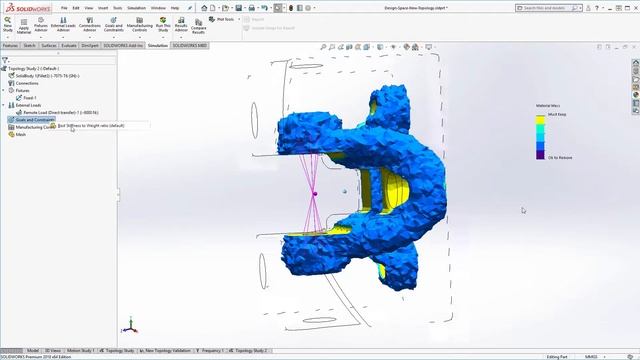
Task: Open Run This Study dropdown arrow
Action: pyautogui.click(x=163, y=37)
